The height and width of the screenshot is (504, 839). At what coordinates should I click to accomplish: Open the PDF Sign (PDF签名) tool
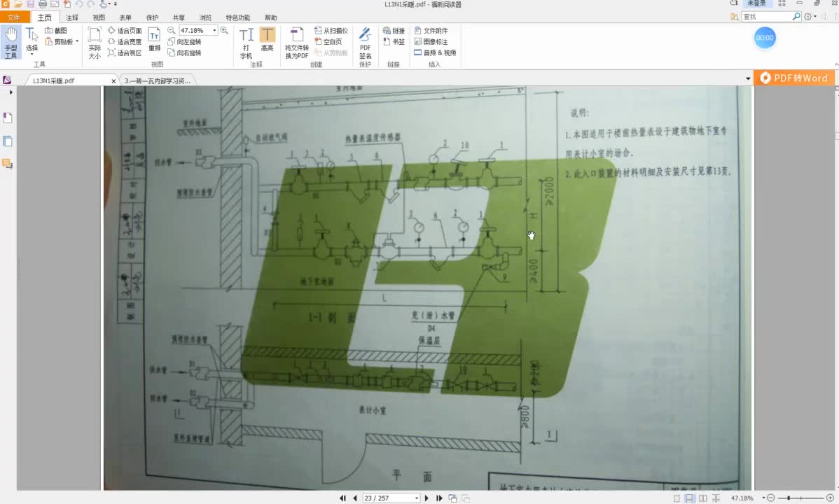[365, 43]
